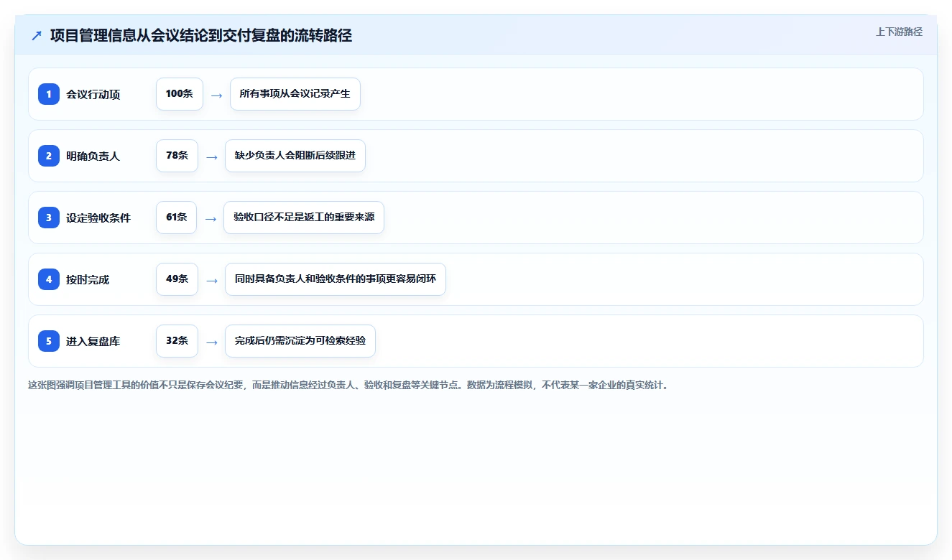The height and width of the screenshot is (560, 952).
Task: Open the note 同时具备负责人和验收条件的事项更容易闭环
Action: click(336, 279)
